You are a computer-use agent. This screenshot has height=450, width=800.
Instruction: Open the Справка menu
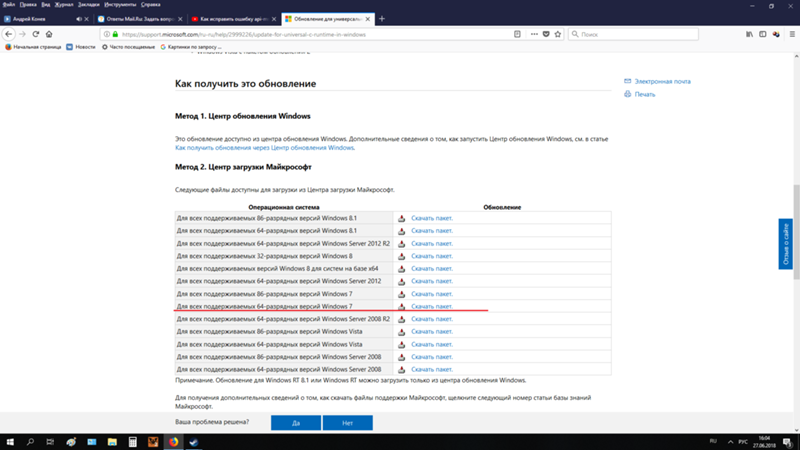[151, 5]
